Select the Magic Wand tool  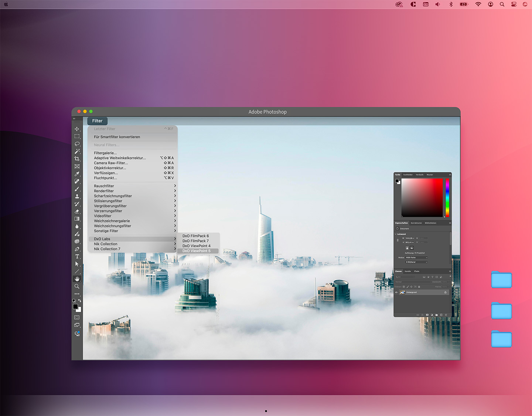[77, 151]
